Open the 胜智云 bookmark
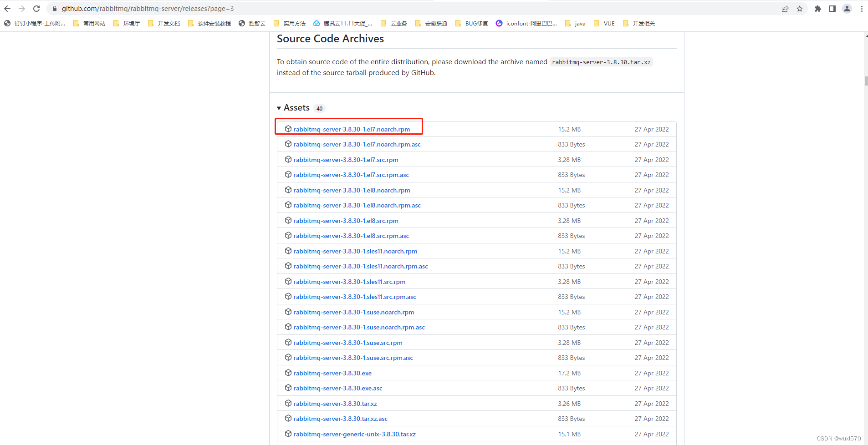868x445 pixels. pos(252,23)
